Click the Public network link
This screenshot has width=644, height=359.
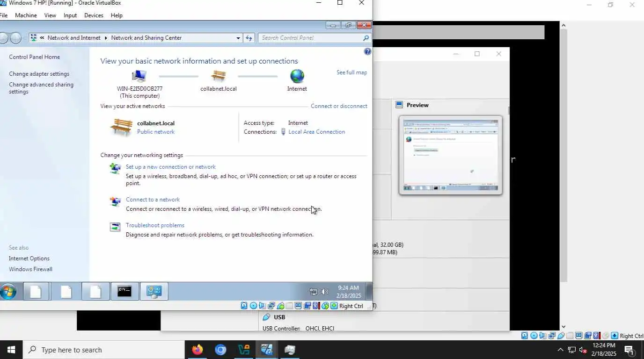[x=156, y=132]
